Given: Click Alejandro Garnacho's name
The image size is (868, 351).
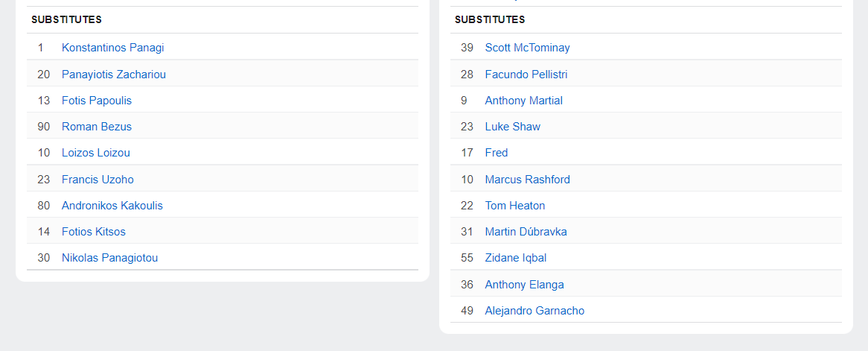Looking at the screenshot, I should point(534,311).
